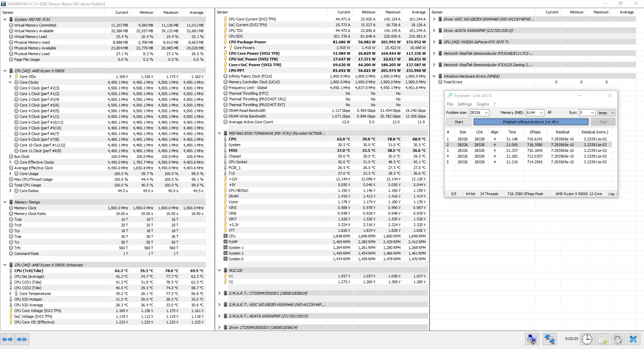This screenshot has height=349, width=644.
Task: Click the Residual (norm.) column header in LinX
Action: (x=595, y=132)
